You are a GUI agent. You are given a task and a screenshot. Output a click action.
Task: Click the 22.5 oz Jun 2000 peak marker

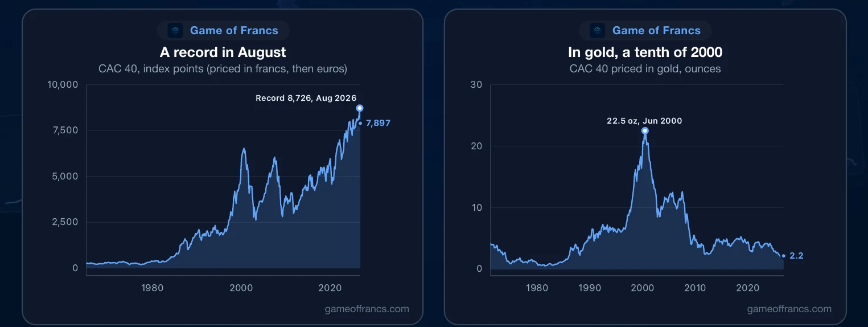click(x=645, y=130)
